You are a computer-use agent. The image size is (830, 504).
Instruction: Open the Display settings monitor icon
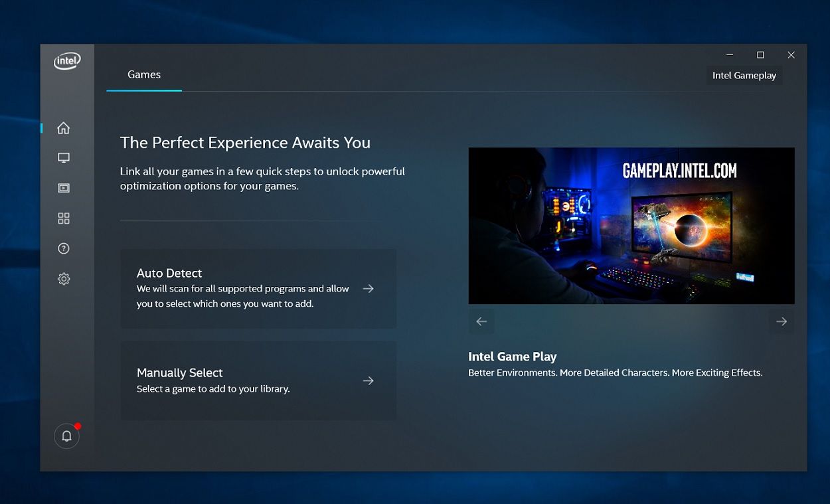tap(64, 158)
